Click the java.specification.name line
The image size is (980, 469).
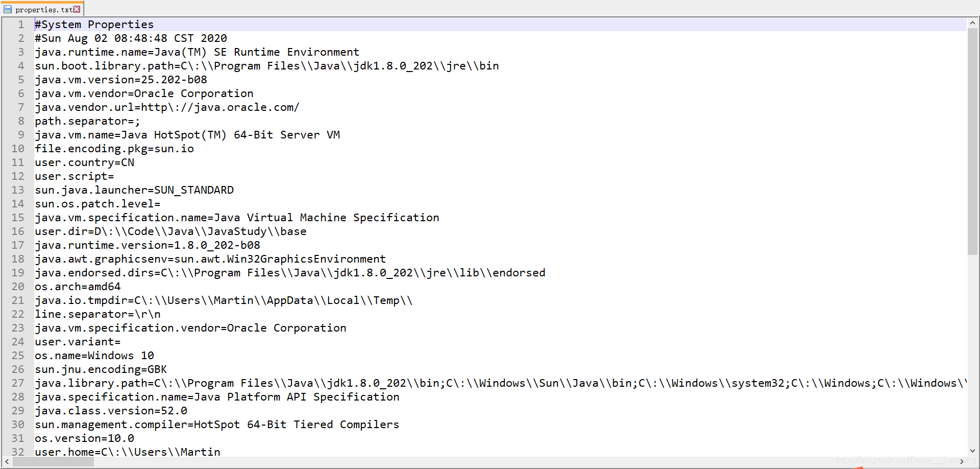tap(217, 397)
